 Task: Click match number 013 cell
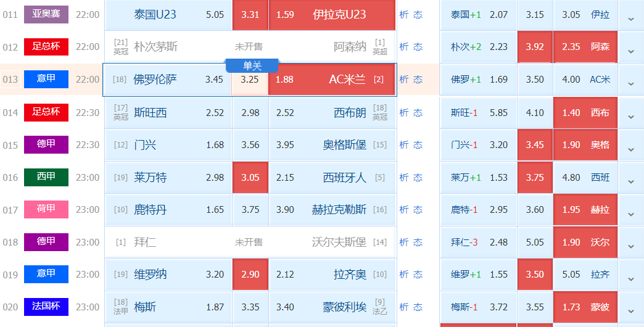click(x=10, y=80)
